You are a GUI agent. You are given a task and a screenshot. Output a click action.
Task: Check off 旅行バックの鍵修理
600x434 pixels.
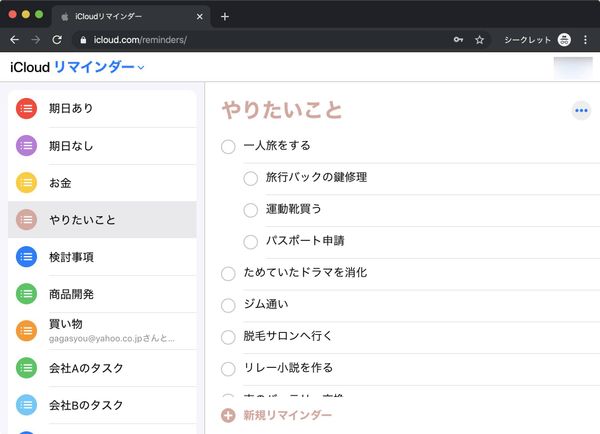click(x=251, y=178)
